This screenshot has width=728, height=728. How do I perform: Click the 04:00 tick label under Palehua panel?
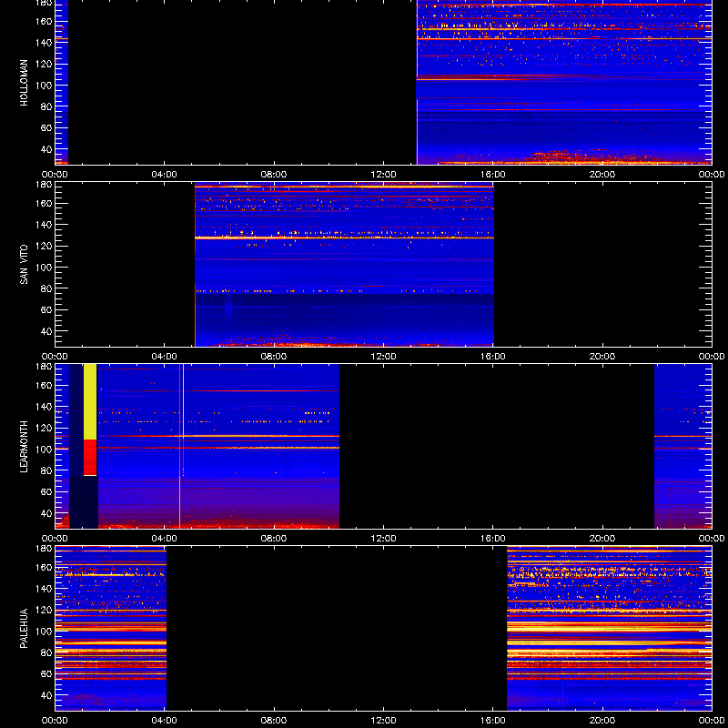(165, 721)
